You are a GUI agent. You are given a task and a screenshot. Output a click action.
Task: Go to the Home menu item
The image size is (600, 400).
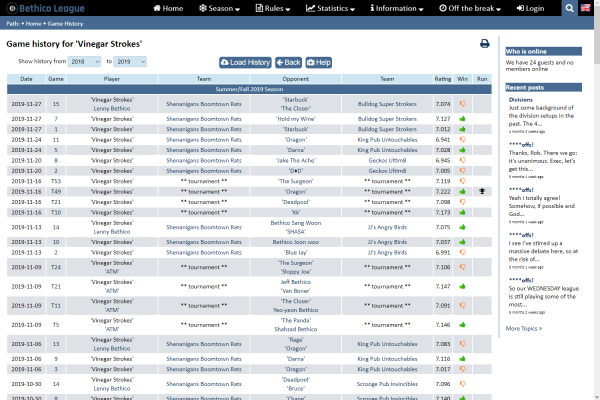(x=168, y=8)
